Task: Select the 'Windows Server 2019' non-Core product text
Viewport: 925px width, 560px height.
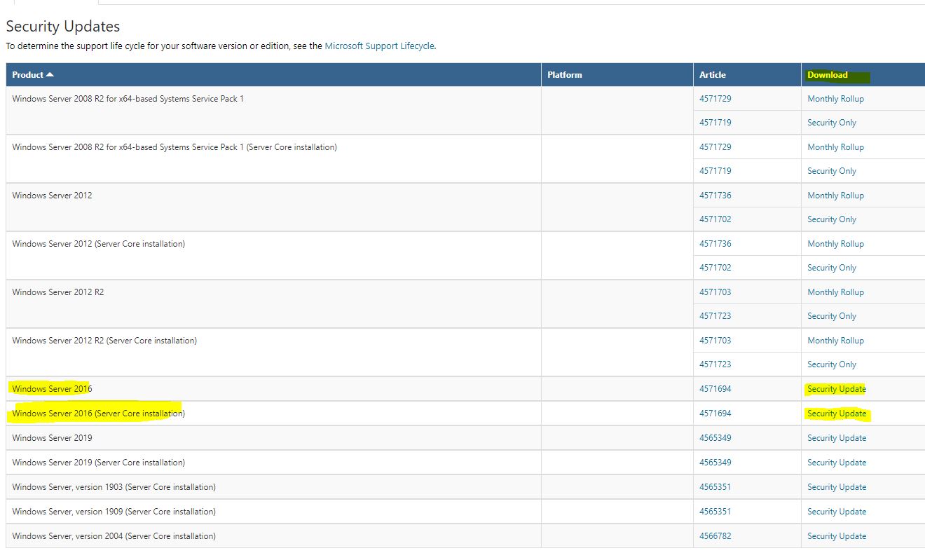Action: click(x=52, y=438)
